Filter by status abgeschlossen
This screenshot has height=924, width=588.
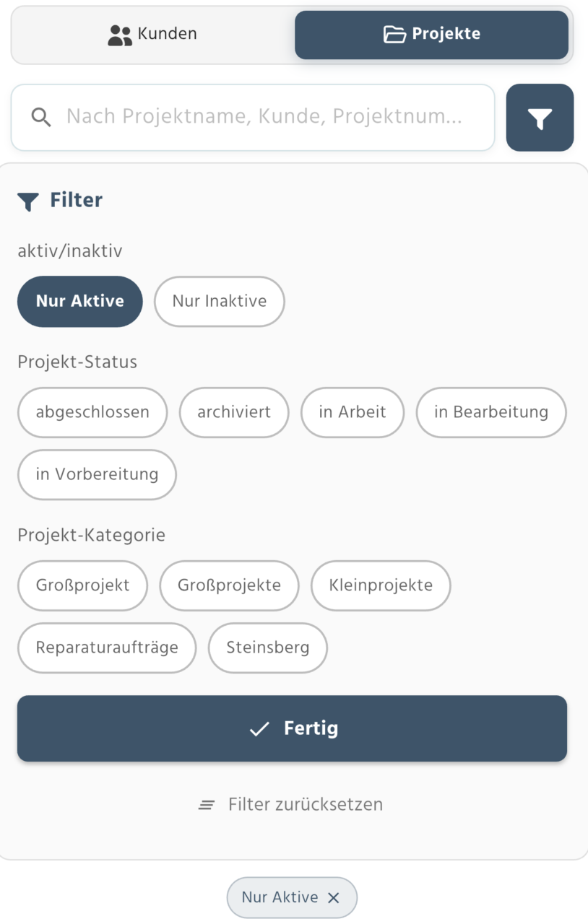click(92, 412)
